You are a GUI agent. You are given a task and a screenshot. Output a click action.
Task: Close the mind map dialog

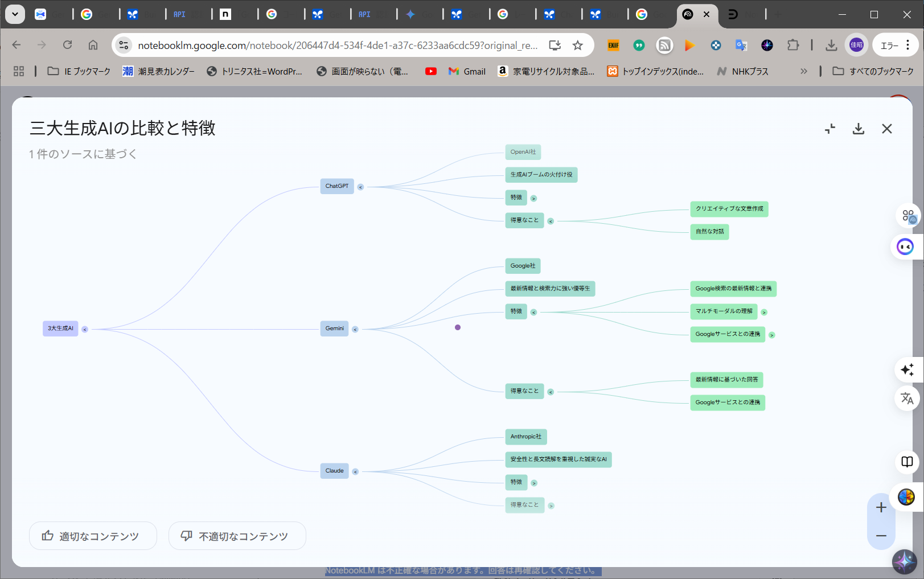[886, 129]
